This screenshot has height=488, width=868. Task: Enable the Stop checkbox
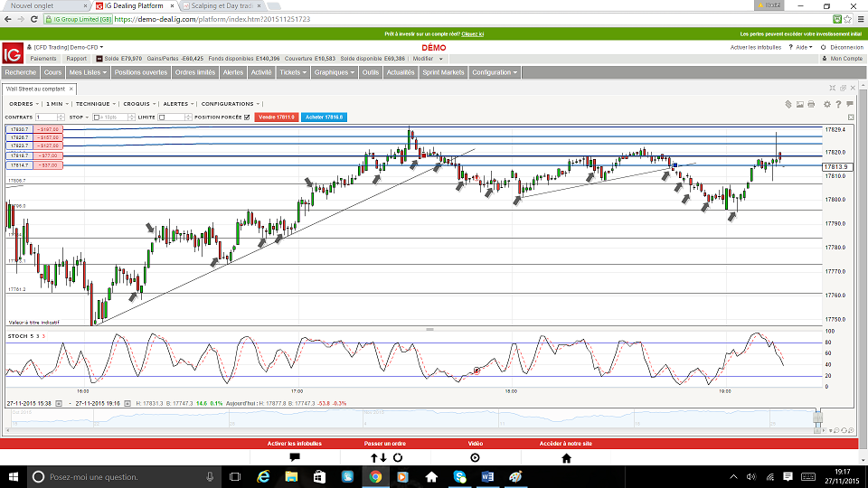click(x=96, y=117)
